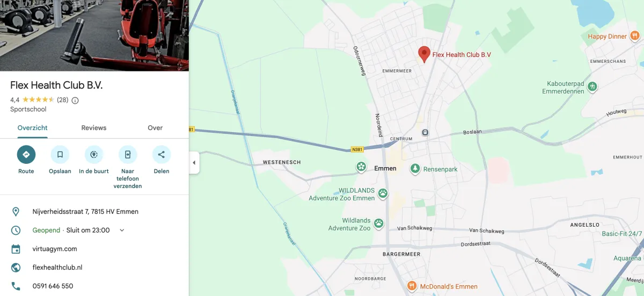Send to phone via Naar telefoon verzenden
The height and width of the screenshot is (296, 644).
tap(128, 155)
